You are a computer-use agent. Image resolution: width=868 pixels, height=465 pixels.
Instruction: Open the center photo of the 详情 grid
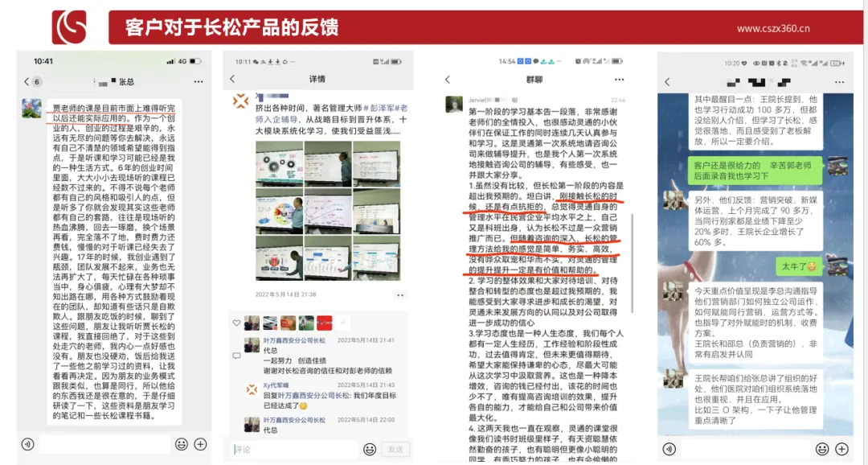328,211
